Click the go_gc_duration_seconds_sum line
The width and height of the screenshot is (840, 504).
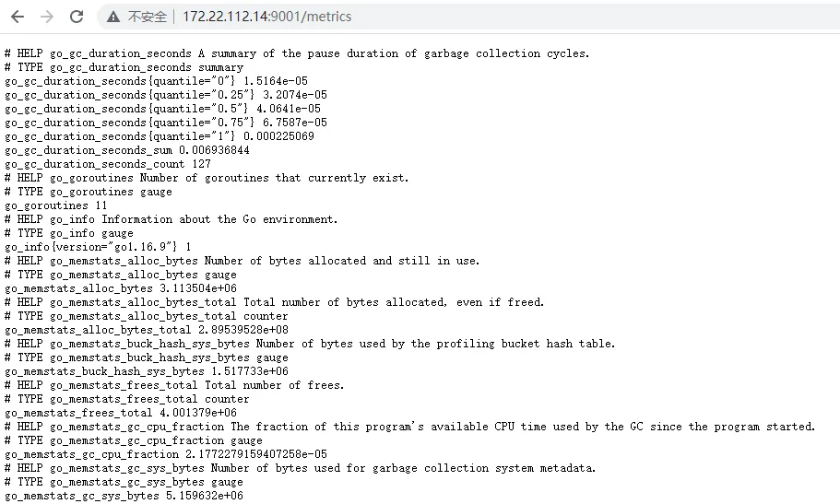click(127, 150)
